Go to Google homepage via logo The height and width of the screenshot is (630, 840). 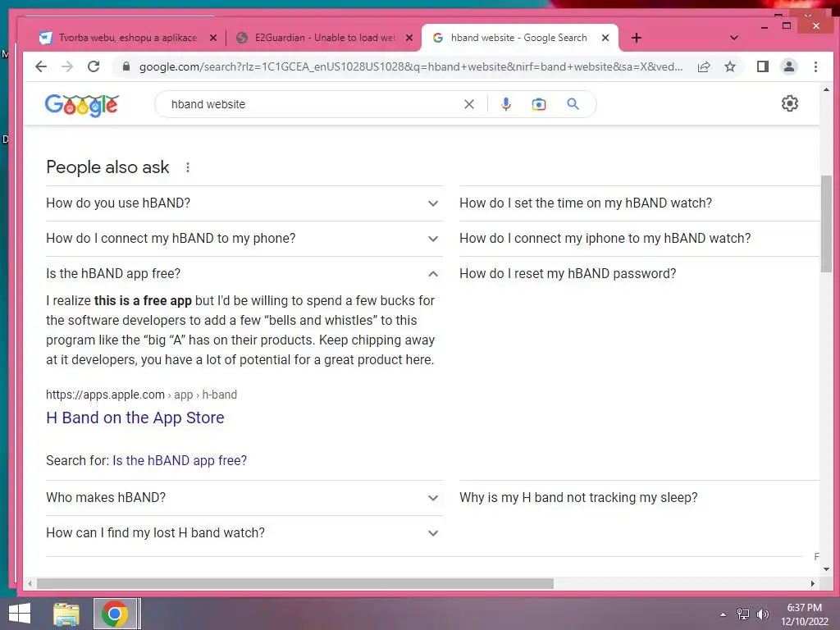pos(82,105)
